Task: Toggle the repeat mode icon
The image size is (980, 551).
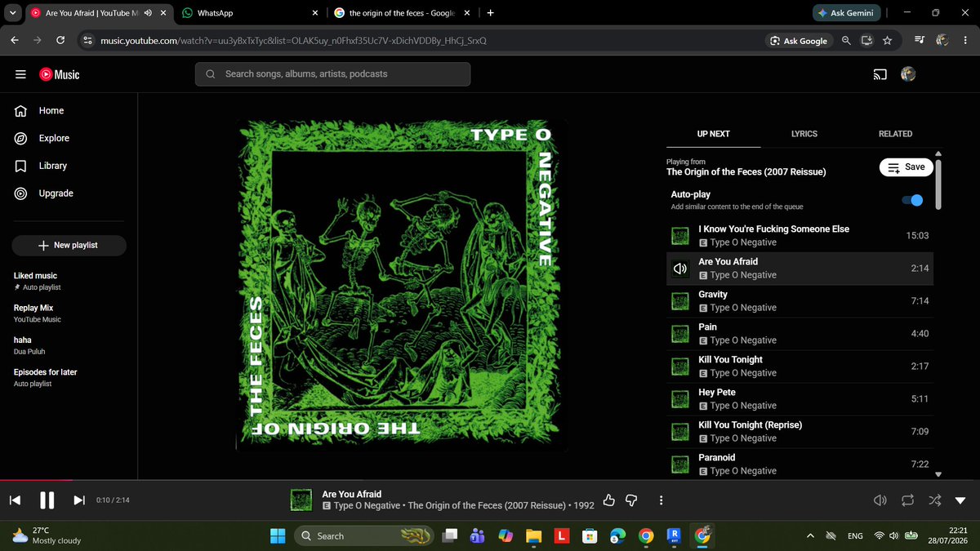Action: coord(907,500)
